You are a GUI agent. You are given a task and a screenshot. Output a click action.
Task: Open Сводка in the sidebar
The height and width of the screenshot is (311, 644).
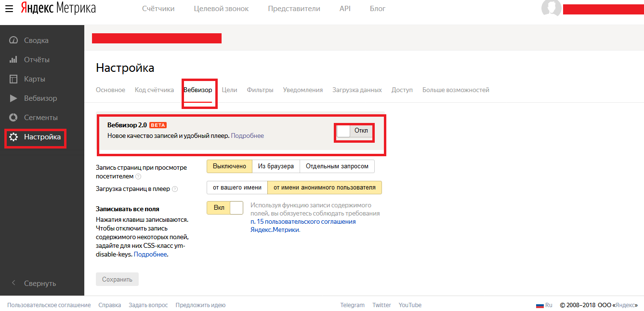[36, 41]
